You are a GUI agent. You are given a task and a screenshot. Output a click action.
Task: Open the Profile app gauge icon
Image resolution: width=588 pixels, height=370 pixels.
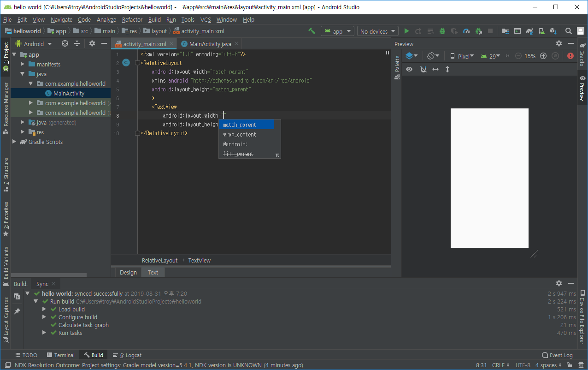click(x=466, y=31)
